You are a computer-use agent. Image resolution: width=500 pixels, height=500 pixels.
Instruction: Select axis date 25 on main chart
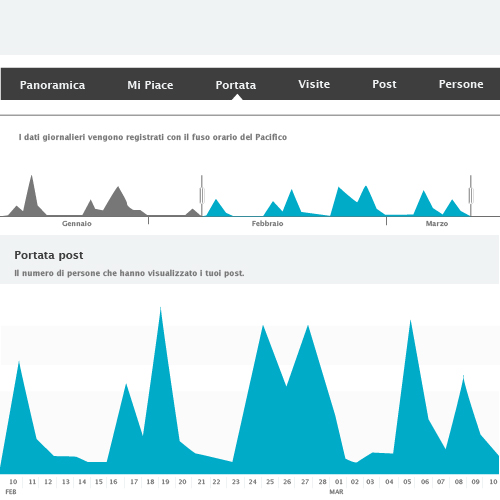point(270,482)
